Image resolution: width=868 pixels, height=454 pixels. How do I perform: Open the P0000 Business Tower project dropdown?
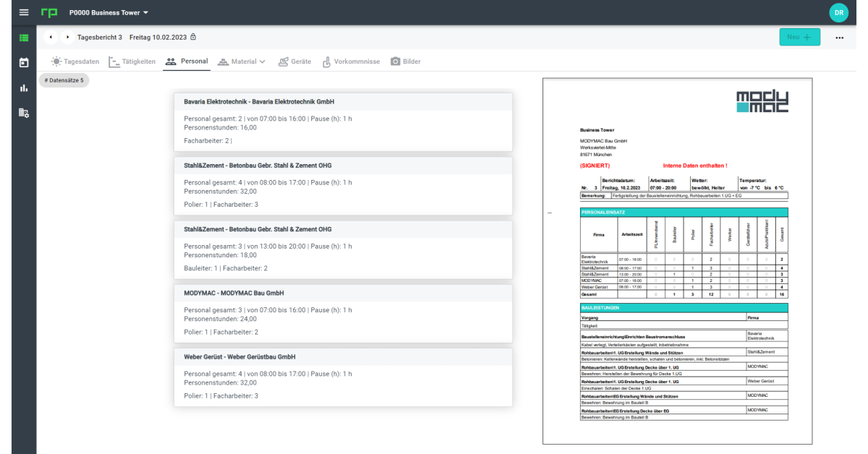(x=109, y=13)
